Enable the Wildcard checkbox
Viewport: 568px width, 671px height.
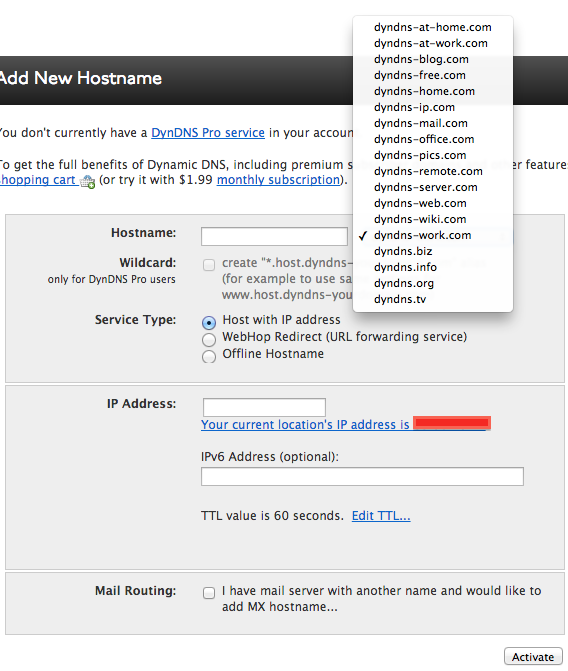209,265
